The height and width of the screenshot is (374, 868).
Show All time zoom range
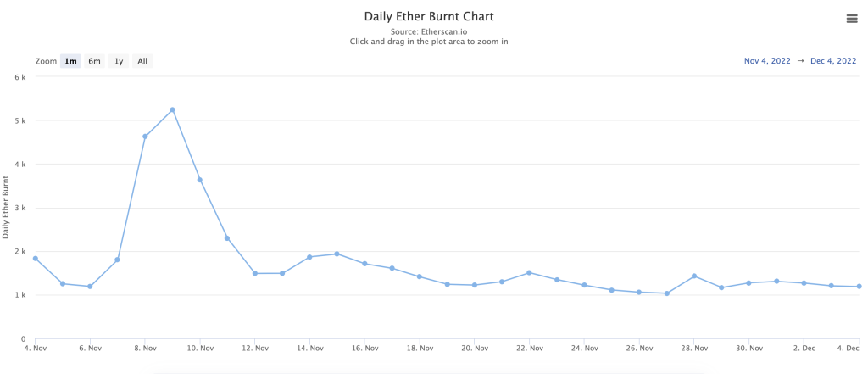coord(142,61)
